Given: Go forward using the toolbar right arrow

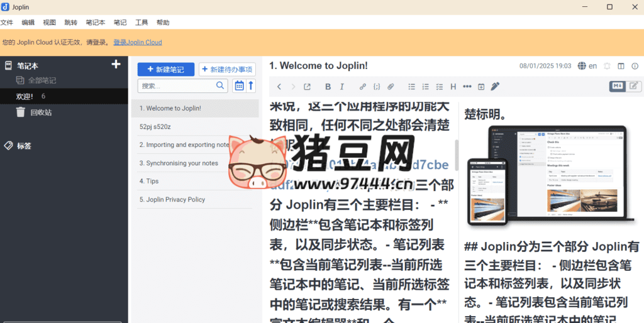Looking at the screenshot, I should tap(293, 87).
